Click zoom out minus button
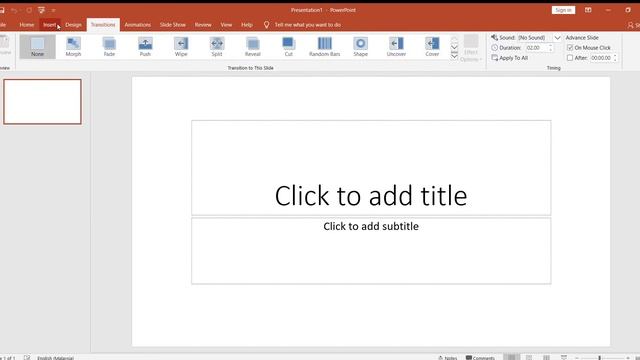The width and height of the screenshot is (640, 360). click(577, 358)
